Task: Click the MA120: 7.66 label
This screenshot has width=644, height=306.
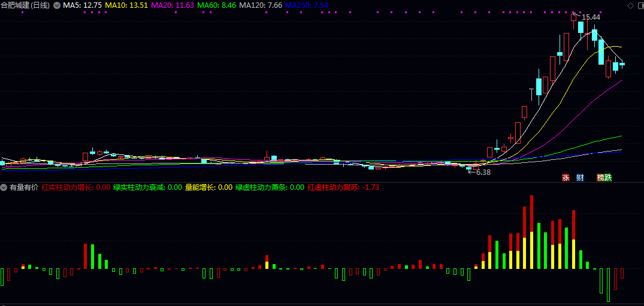Action: (x=261, y=6)
